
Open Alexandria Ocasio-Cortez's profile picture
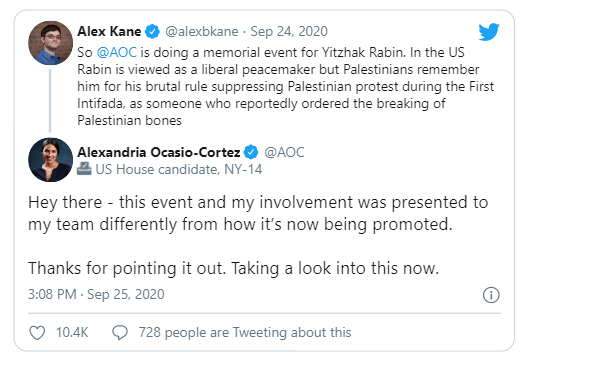tap(50, 160)
